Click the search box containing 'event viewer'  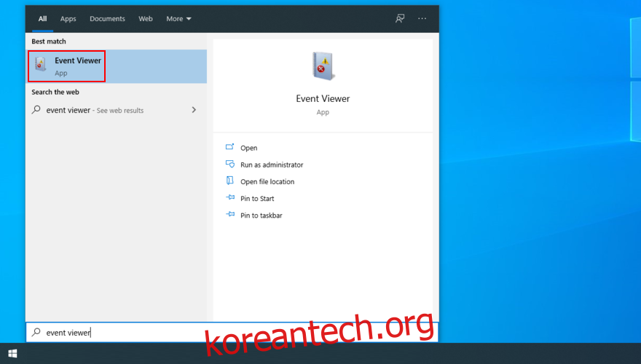[x=232, y=332]
